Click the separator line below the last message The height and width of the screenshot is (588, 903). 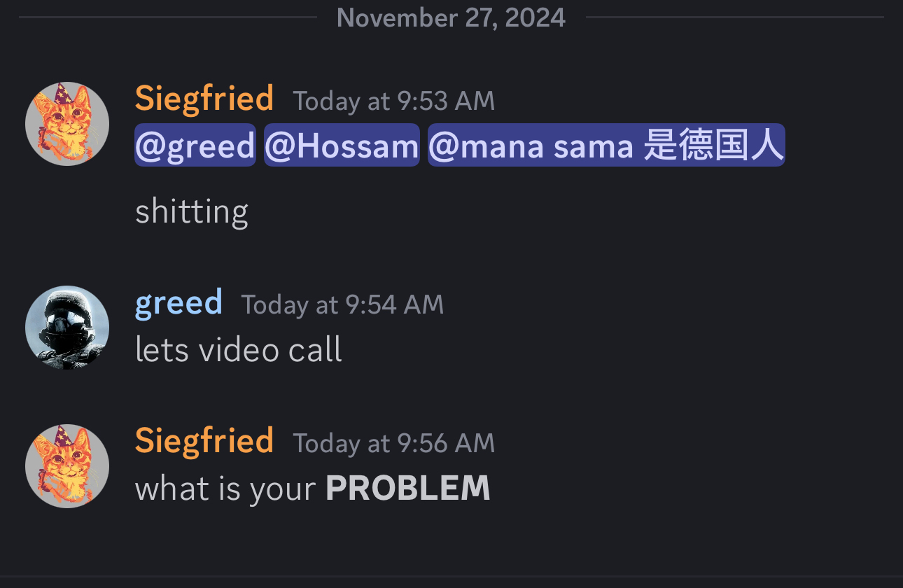451,577
